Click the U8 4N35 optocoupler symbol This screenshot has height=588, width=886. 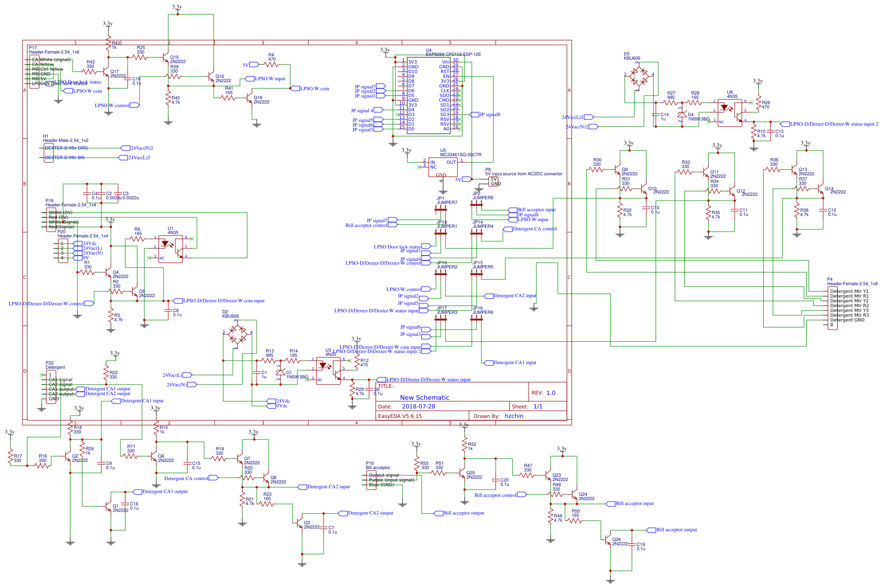[730, 113]
